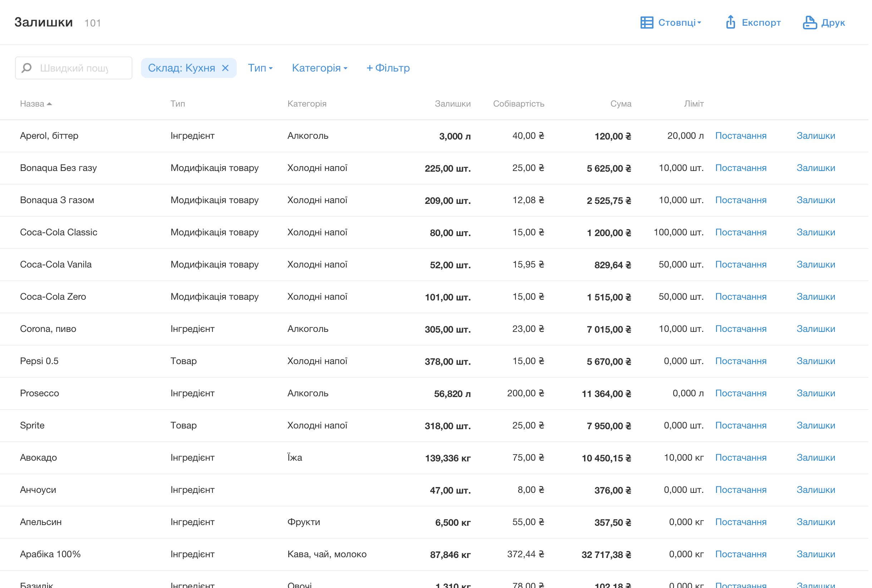872x588 pixels.
Task: Add a new filter with + Фільтр
Action: [x=388, y=68]
